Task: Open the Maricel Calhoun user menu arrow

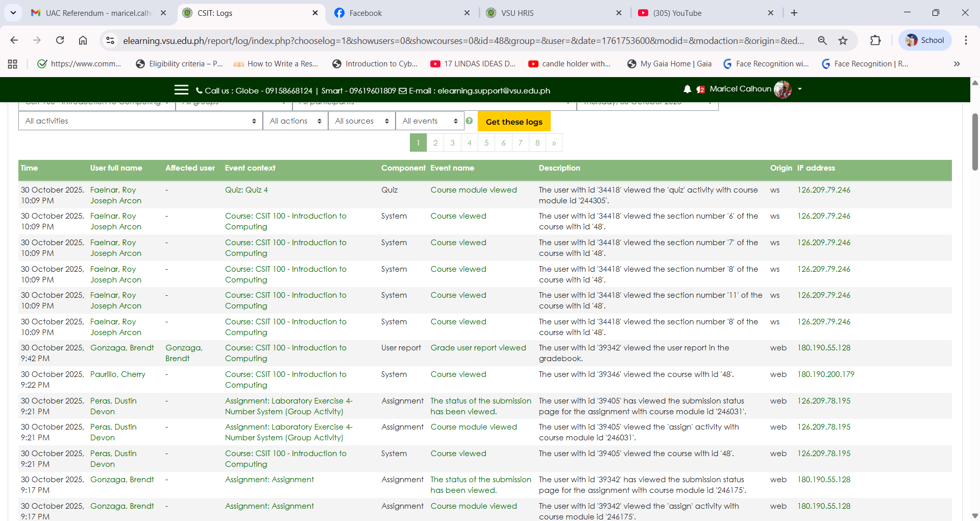Action: click(800, 89)
